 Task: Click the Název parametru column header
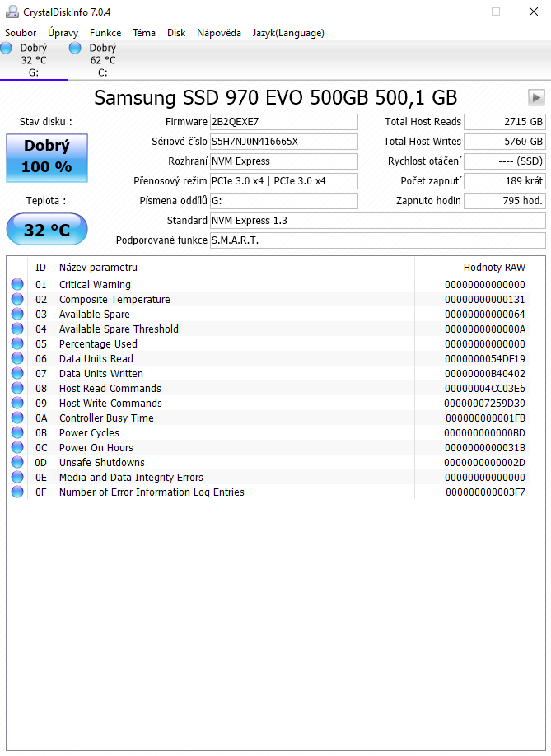click(x=234, y=267)
